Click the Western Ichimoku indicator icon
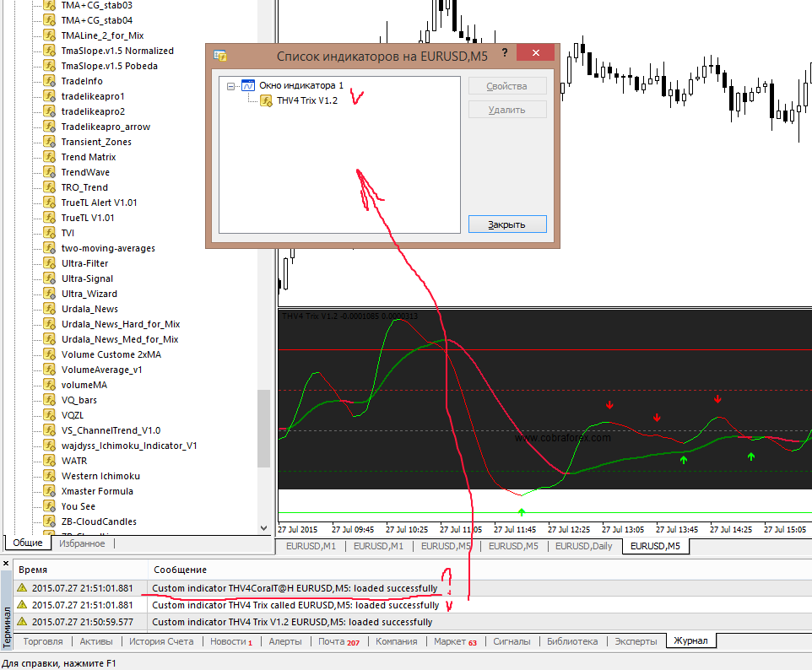 pos(49,475)
